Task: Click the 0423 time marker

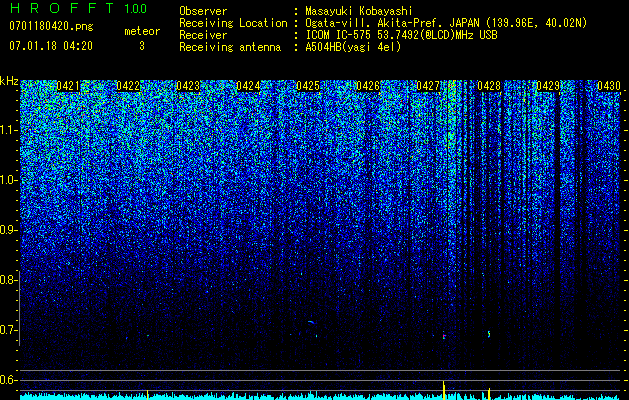Action: 188,86
